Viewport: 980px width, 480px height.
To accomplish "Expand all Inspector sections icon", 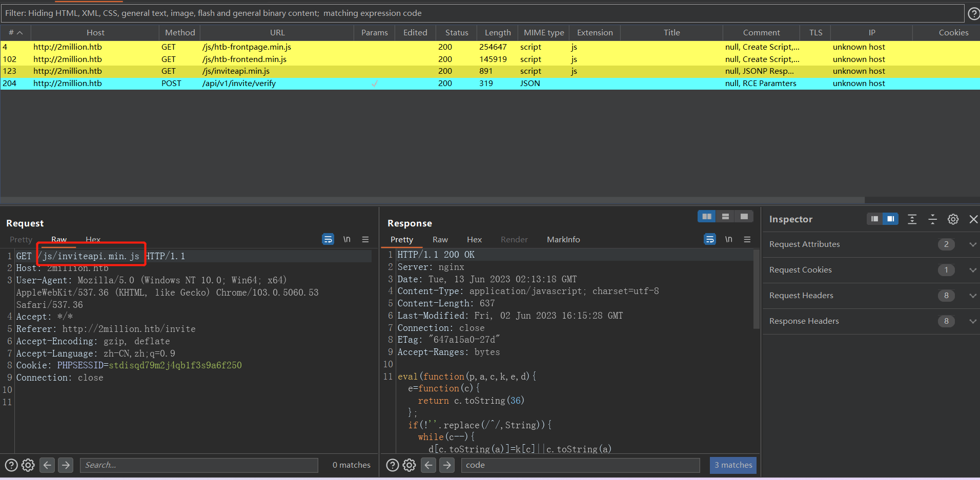I will click(x=912, y=219).
